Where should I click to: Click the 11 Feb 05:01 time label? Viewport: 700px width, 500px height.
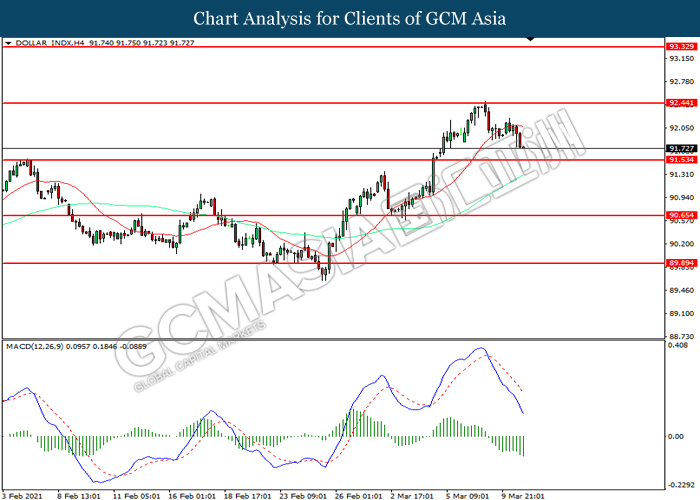click(x=136, y=496)
